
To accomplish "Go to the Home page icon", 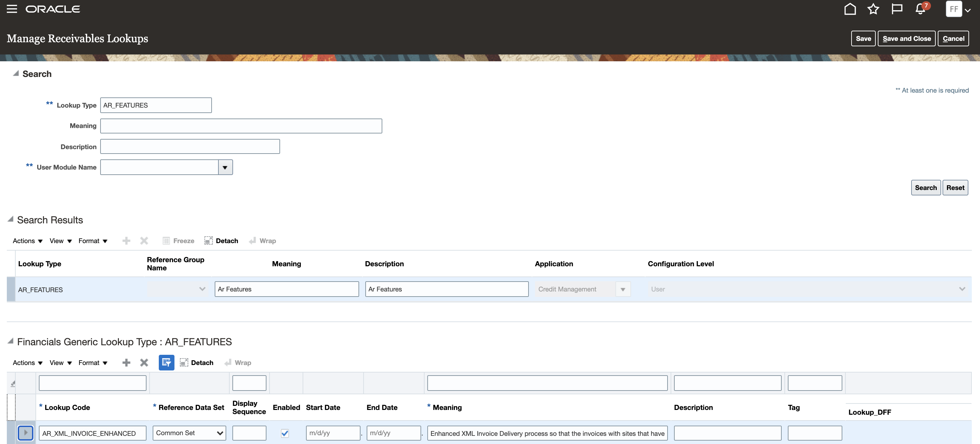I will (x=849, y=9).
